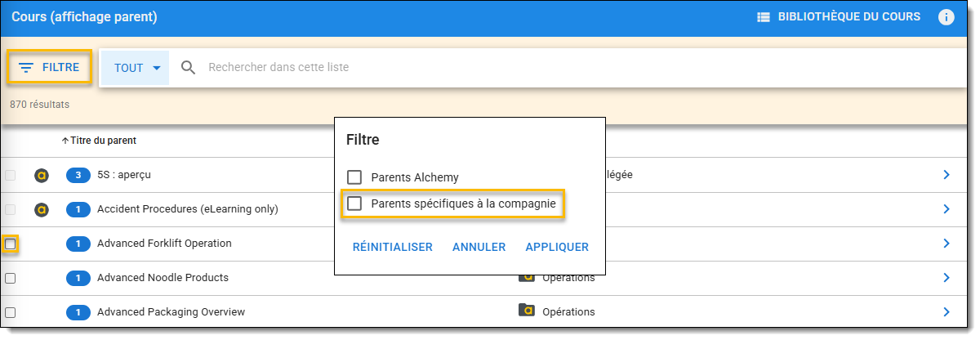Click the sort arrow by Titre du parent
Screen dimensions: 980x340
[x=65, y=141]
